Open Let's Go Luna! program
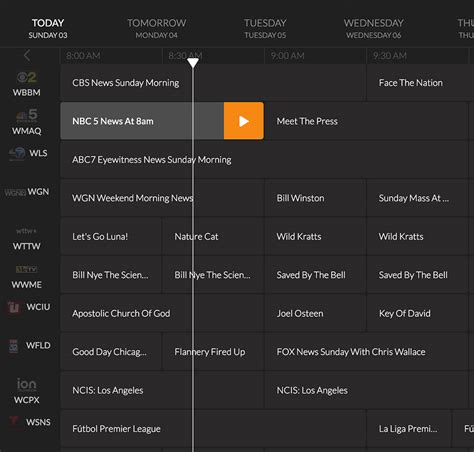474x452 pixels. pyautogui.click(x=111, y=236)
